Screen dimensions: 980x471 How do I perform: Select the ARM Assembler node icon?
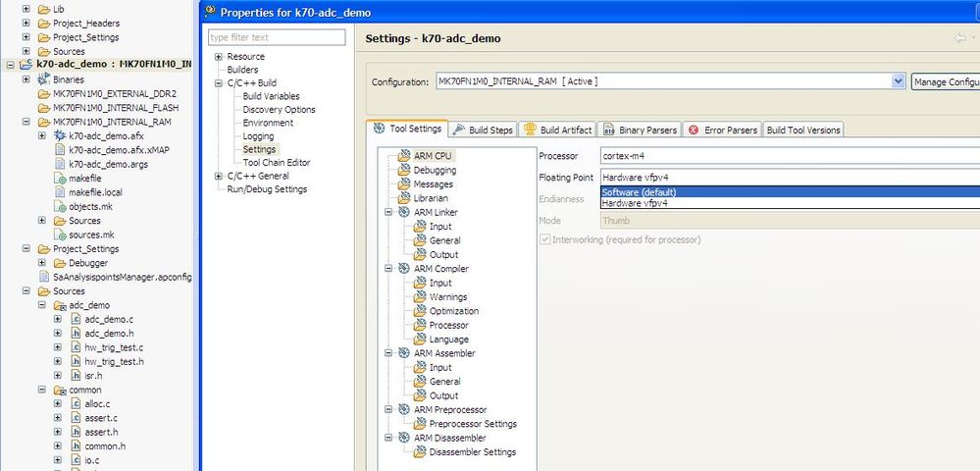(404, 353)
